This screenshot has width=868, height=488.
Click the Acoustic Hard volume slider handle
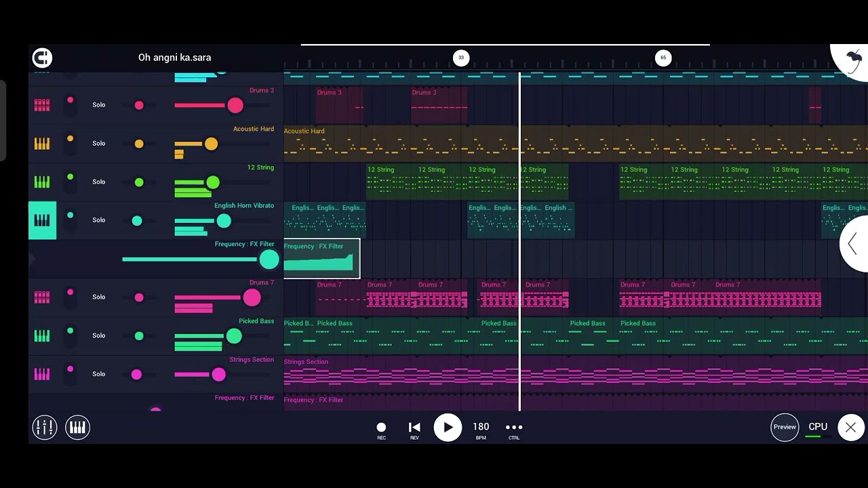pos(211,144)
